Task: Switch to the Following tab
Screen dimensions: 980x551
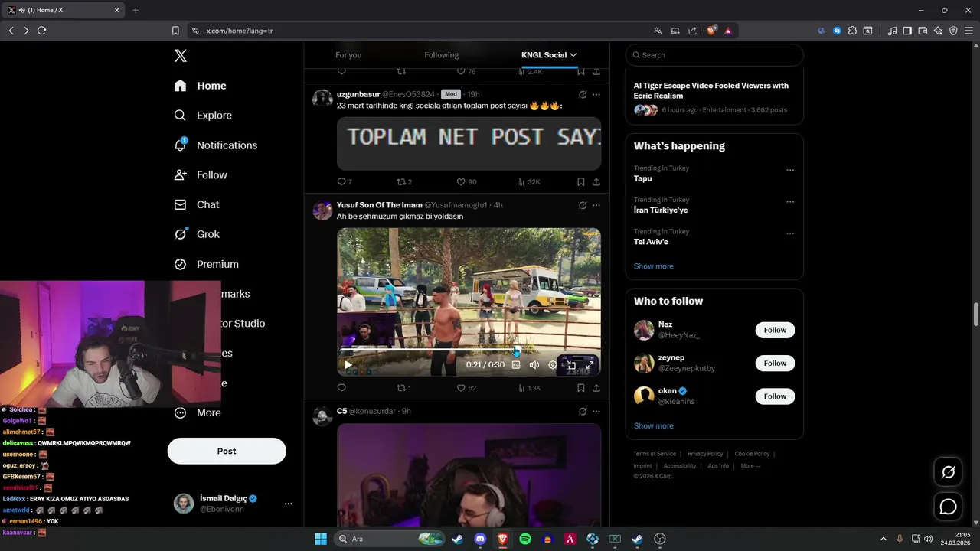Action: pos(442,55)
